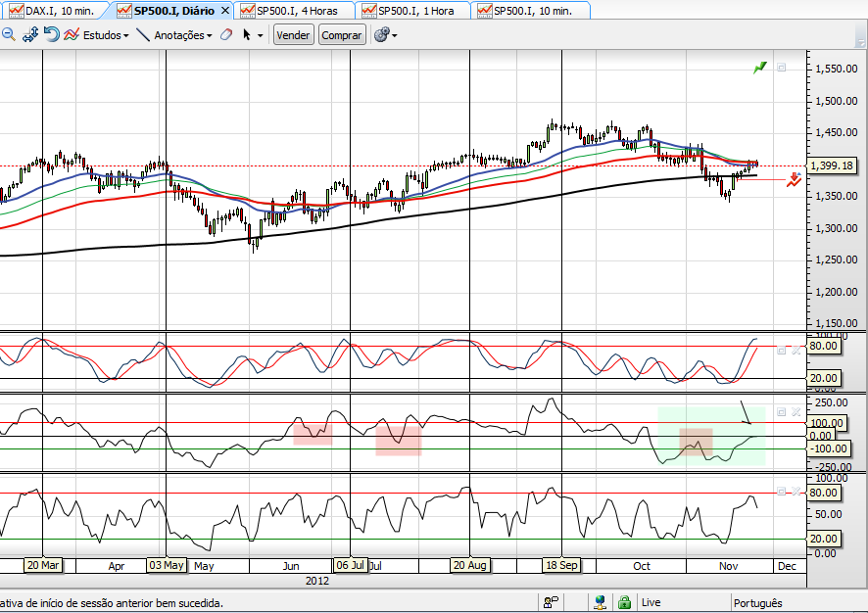Click the Live status indicator
868x613 pixels.
pyautogui.click(x=651, y=602)
